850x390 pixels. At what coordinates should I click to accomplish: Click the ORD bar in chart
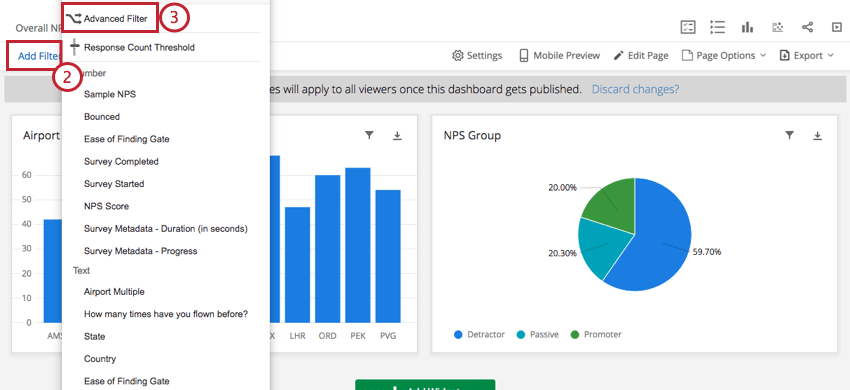pyautogui.click(x=327, y=248)
